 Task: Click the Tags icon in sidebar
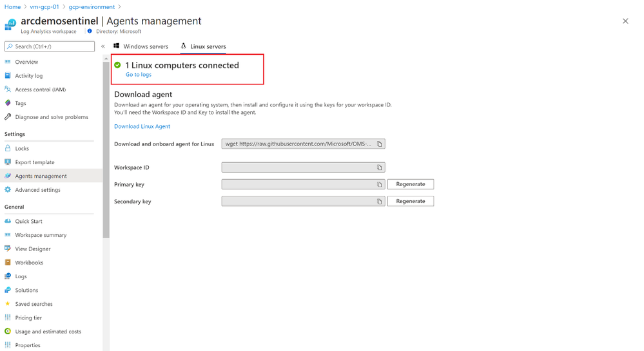pos(7,103)
